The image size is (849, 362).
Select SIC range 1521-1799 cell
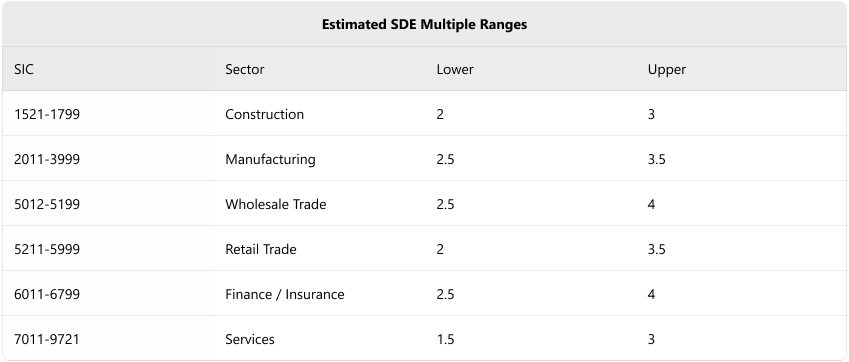(x=47, y=114)
